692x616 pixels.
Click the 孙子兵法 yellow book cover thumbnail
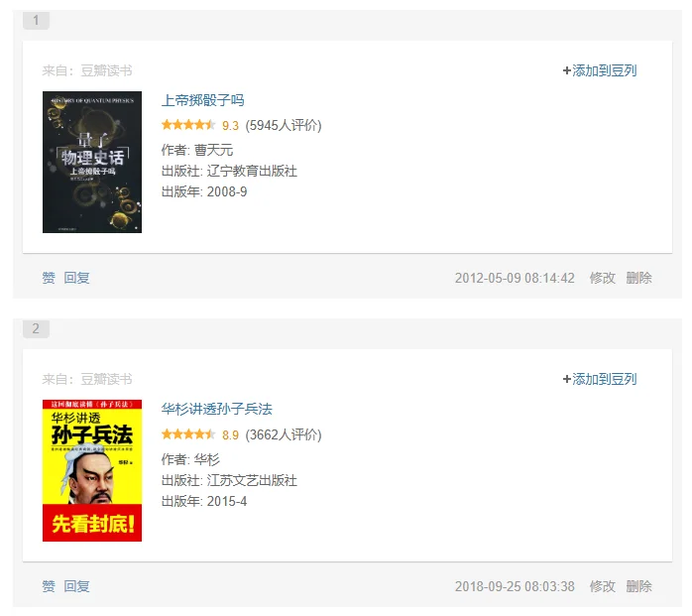(x=92, y=471)
